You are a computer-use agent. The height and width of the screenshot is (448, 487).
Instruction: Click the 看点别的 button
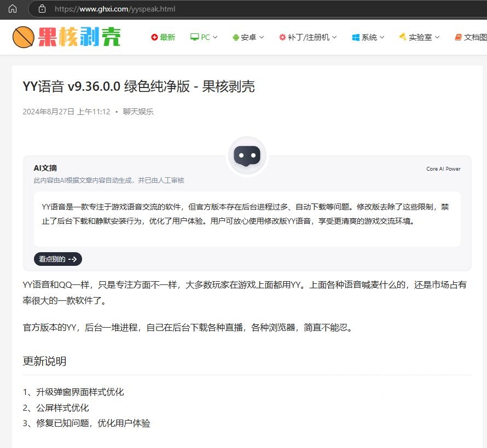[x=57, y=259]
